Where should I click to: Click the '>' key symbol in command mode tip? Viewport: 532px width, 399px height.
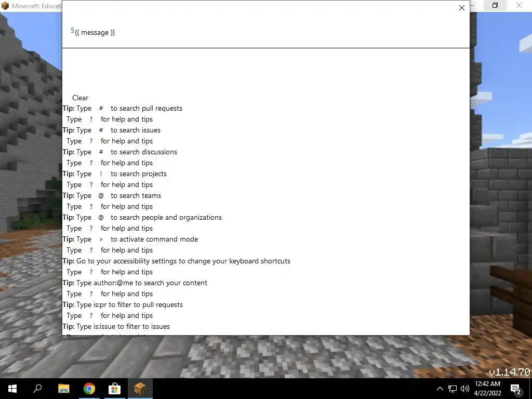pos(101,240)
